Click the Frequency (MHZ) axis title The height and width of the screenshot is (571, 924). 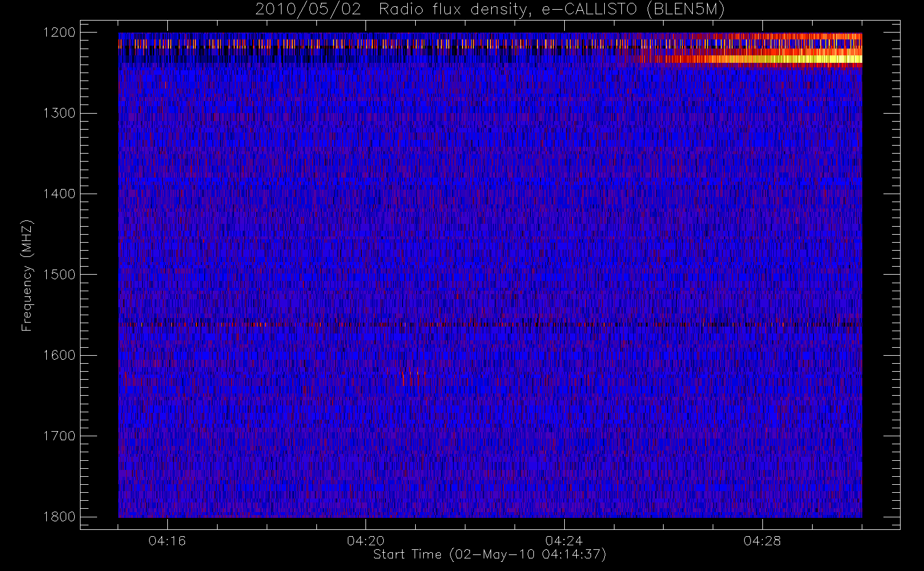pos(27,275)
